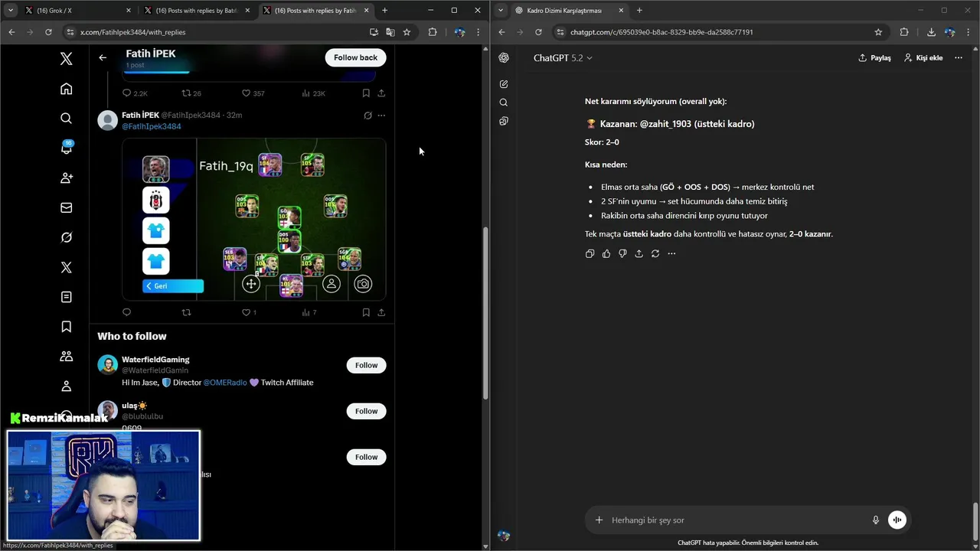Reply to the Fatih_19q lineup post
Screen dimensions: 980x551
pos(127,312)
